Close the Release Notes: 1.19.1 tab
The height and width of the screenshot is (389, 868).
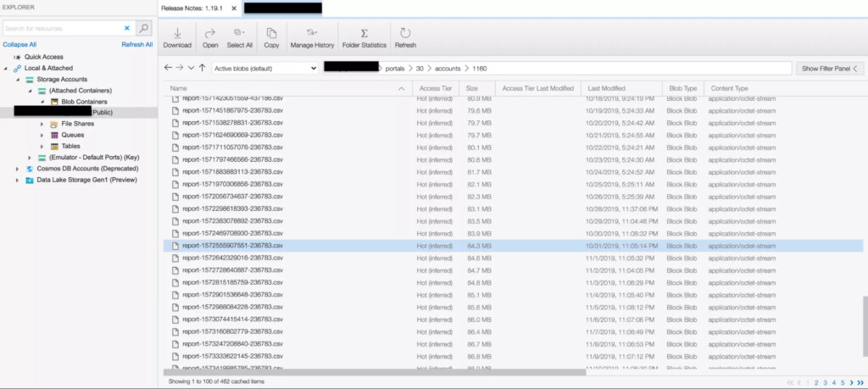(234, 8)
